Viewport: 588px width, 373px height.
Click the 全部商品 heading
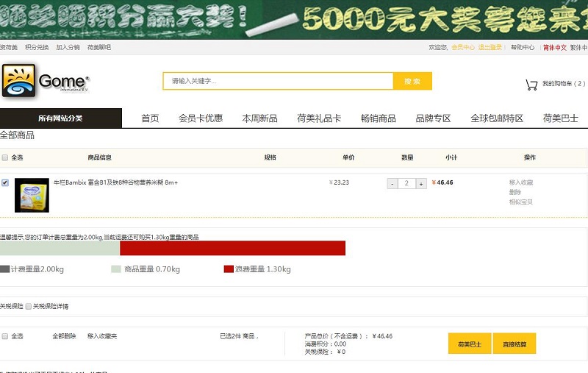point(17,135)
